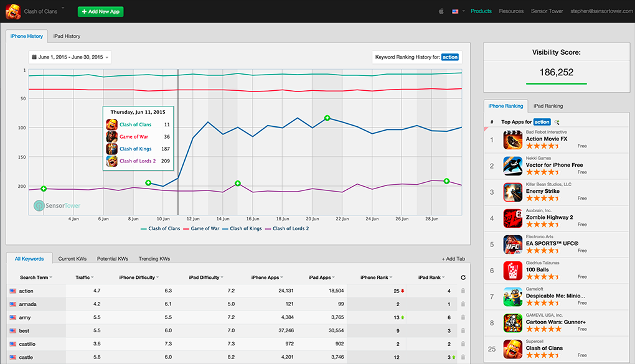Open Action Movie FX app icon

pyautogui.click(x=513, y=140)
